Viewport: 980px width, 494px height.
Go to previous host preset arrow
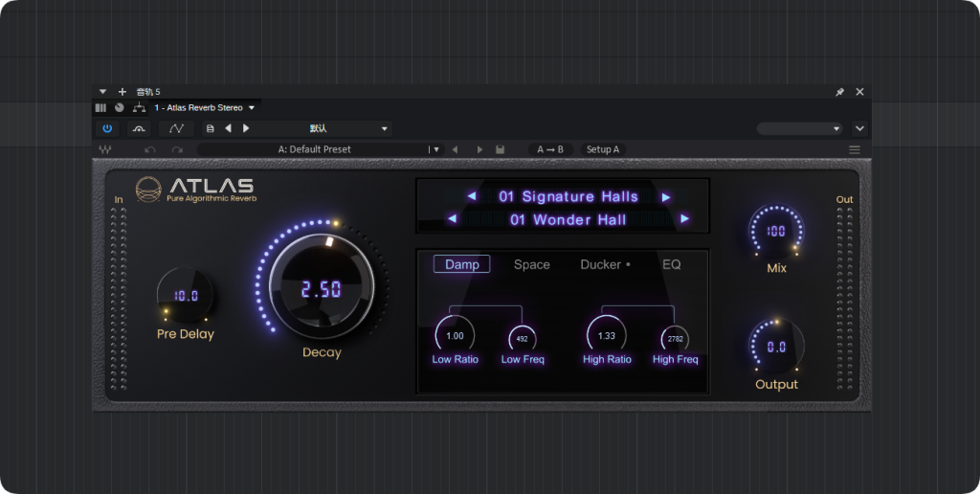(x=228, y=128)
